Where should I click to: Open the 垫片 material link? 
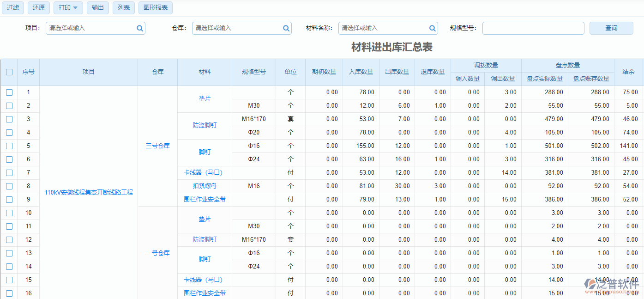(x=205, y=98)
